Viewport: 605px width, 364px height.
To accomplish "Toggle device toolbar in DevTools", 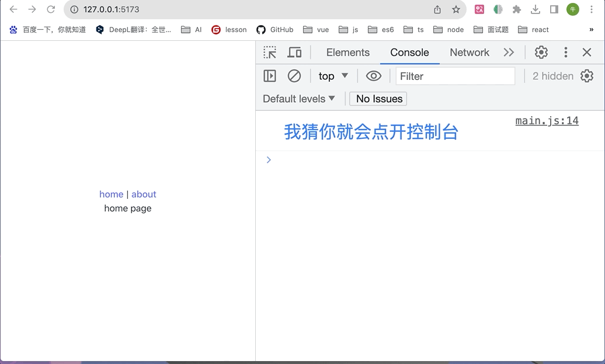I will (x=294, y=52).
